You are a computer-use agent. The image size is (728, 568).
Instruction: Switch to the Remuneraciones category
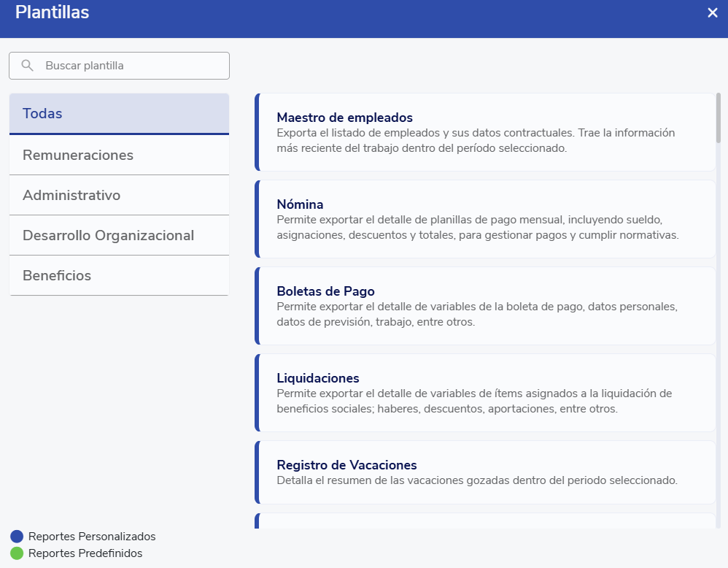(x=119, y=156)
